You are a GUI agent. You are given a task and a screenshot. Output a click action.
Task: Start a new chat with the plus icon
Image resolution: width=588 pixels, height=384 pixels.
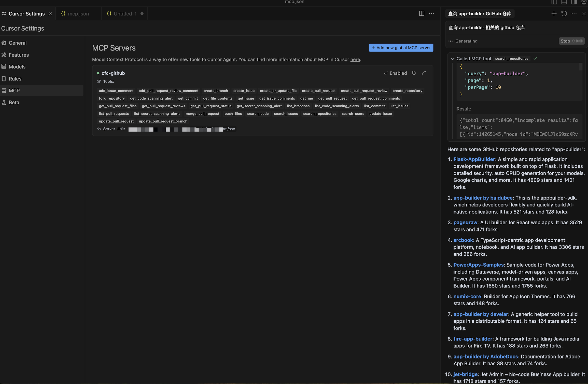click(554, 13)
